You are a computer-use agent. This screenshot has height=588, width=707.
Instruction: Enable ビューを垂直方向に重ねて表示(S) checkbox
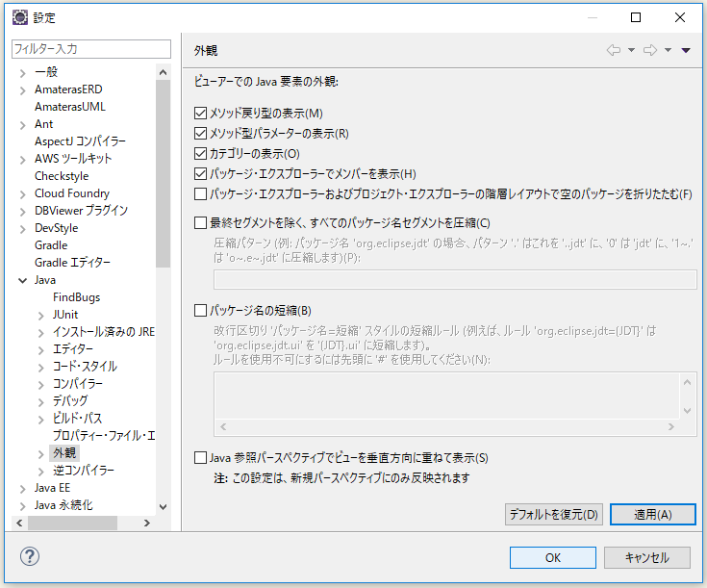tap(200, 457)
